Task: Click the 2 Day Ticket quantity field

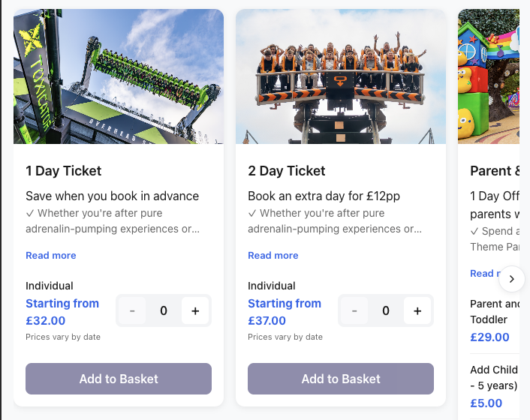Action: [386, 310]
